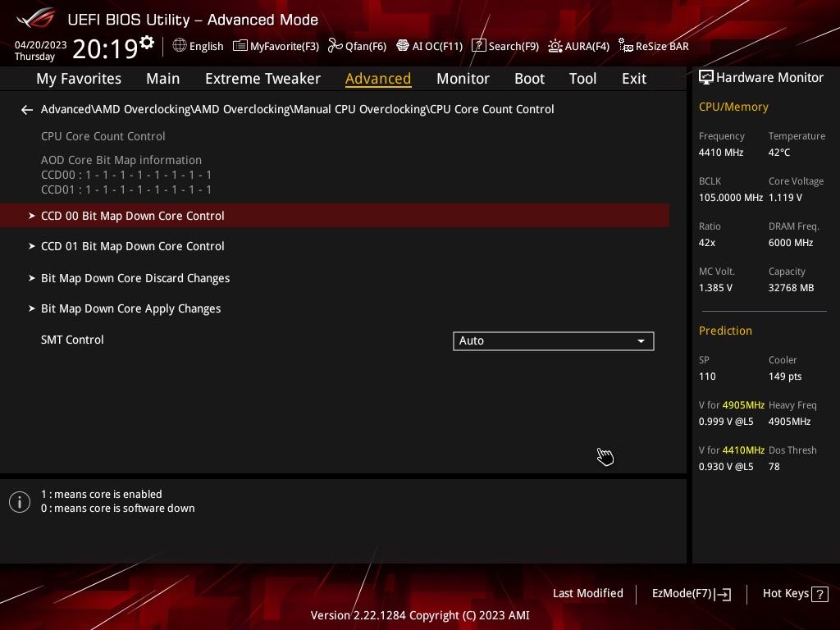Viewport: 840px width, 630px height.
Task: Open Search(F9) question mark icon
Action: point(478,46)
